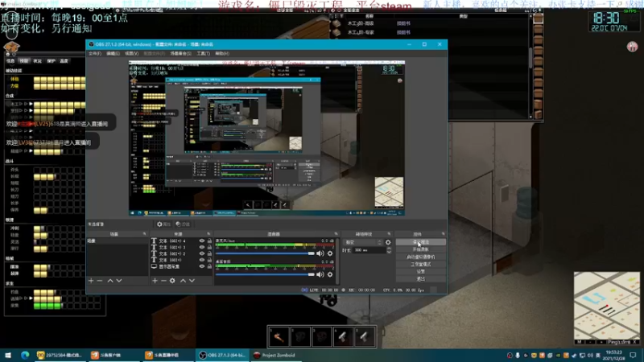The width and height of the screenshot is (644, 362).
Task: Lock text source 文本 (GDI+) 3
Action: click(209, 248)
